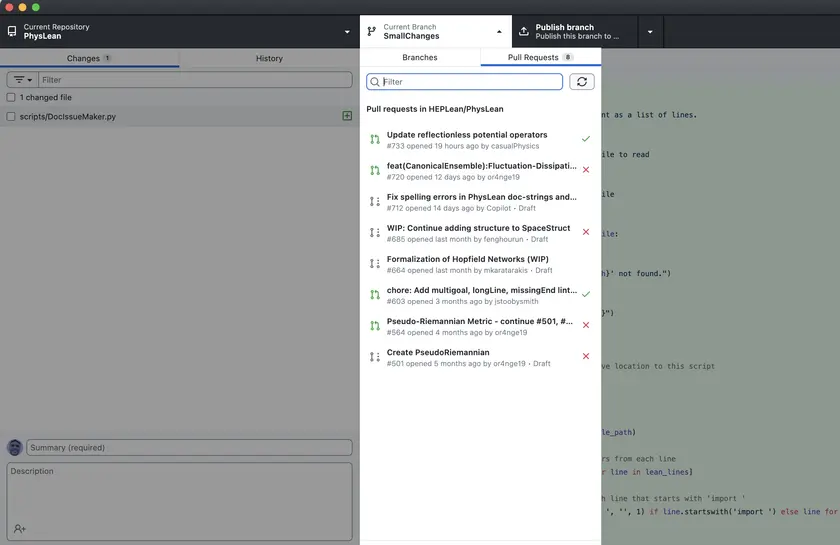Open the filter options dropdown in Changes
The height and width of the screenshot is (545, 840).
click(22, 80)
